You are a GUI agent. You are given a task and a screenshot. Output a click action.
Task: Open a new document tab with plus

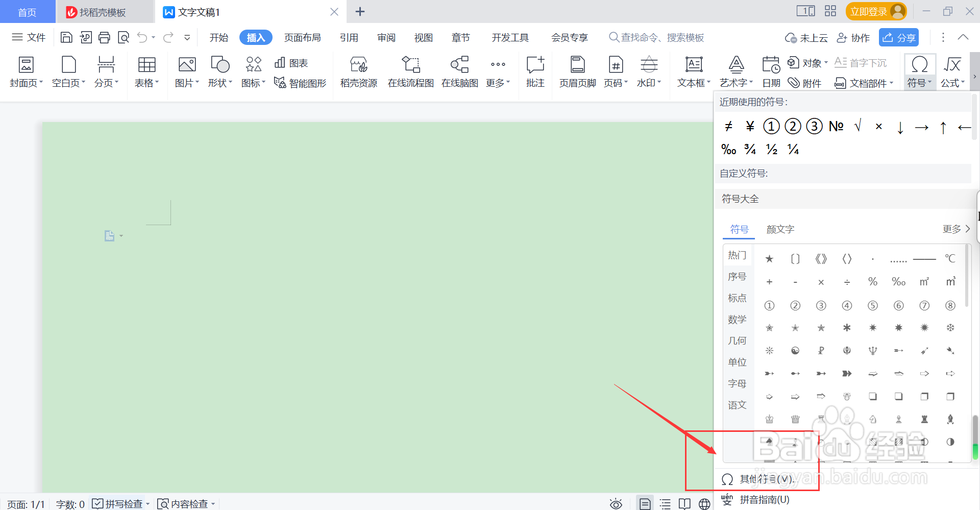[360, 11]
